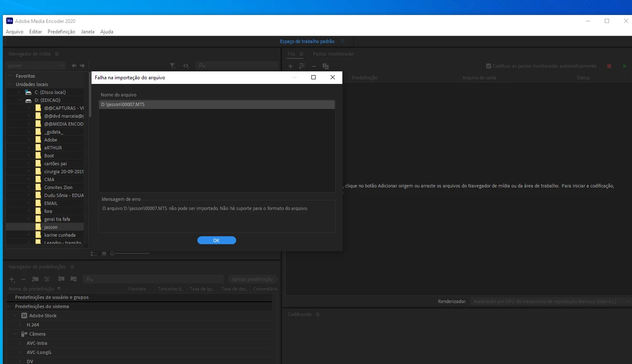Collapse the Adobe Stock preset group
The width and height of the screenshot is (632, 364).
coord(15,316)
